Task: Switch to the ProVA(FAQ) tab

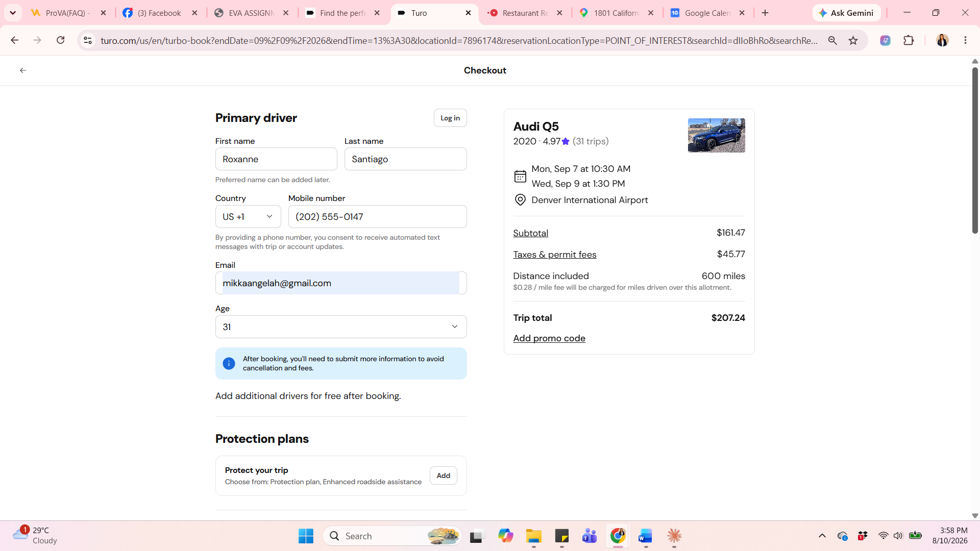Action: 68,13
